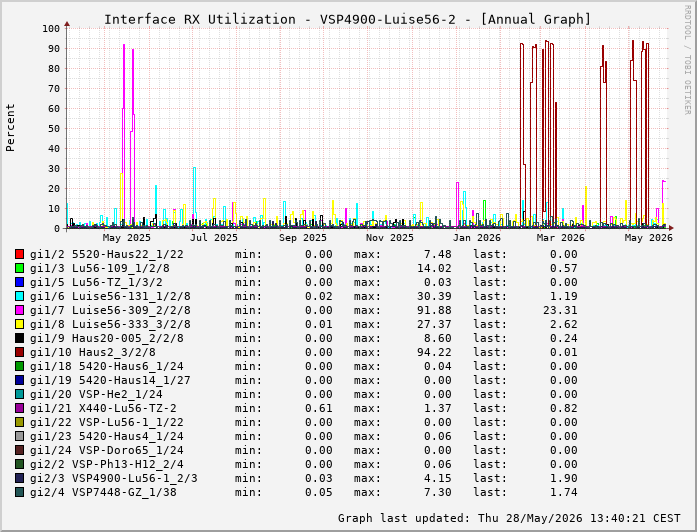
Task: Click legend label gi1/10 Haus2_3/2/8
Action: tap(93, 352)
